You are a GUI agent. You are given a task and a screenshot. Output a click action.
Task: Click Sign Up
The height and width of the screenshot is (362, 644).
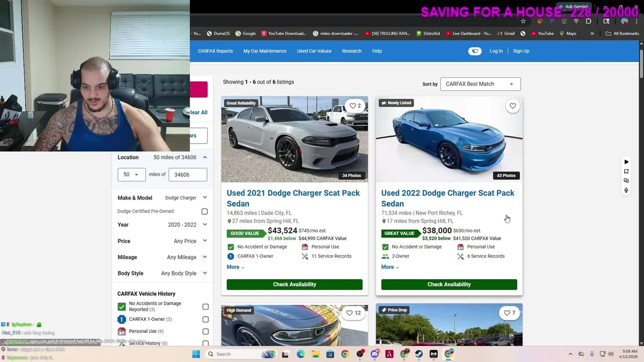click(521, 51)
